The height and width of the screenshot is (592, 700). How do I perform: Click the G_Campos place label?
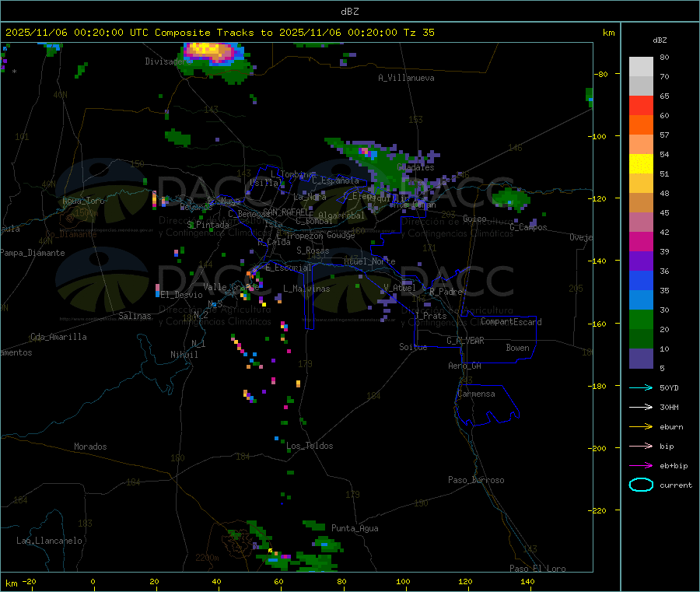tap(528, 227)
